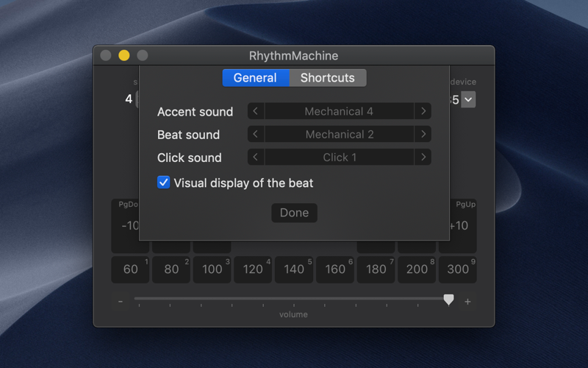588x368 pixels.
Task: Minimize the RhythmMachine window
Action: tap(124, 56)
